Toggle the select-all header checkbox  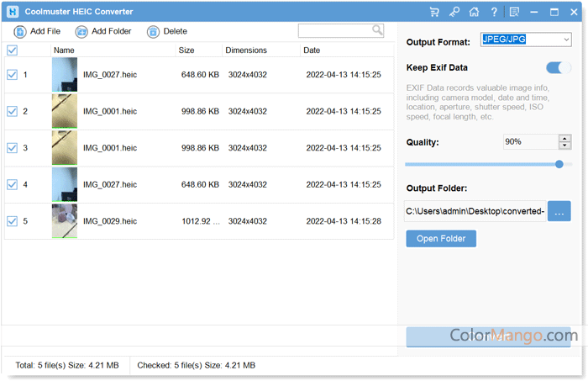[12, 50]
